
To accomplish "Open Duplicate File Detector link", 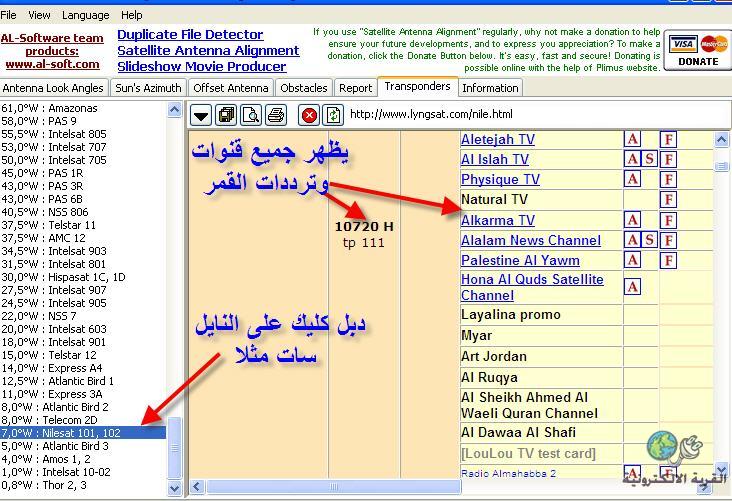I will pos(190,35).
